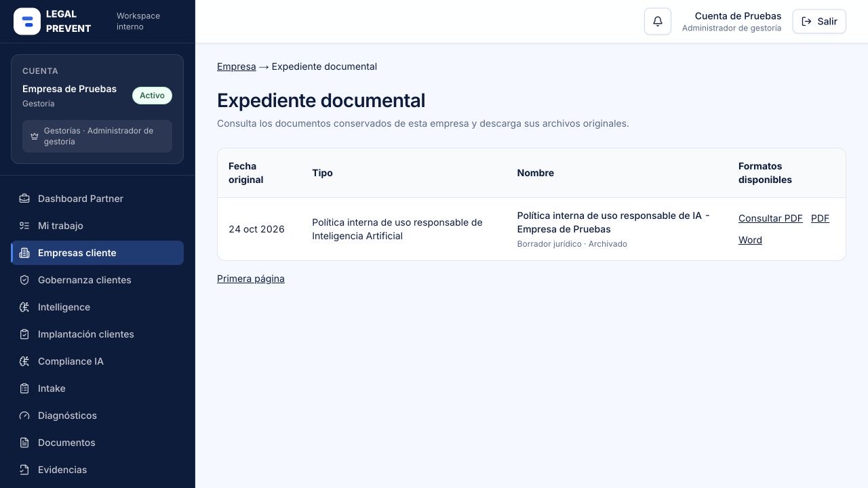Click the Formatos disponibles column header
868x488 pixels.
click(765, 173)
